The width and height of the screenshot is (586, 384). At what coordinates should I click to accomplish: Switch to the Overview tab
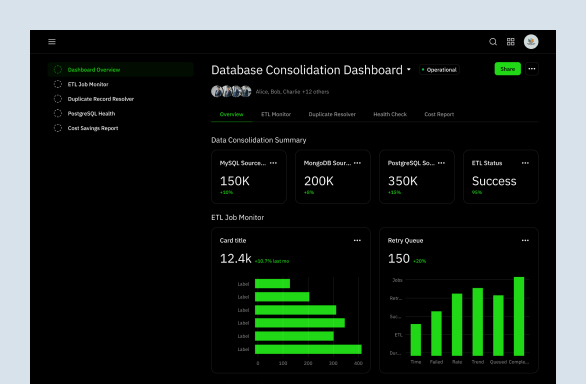(231, 114)
